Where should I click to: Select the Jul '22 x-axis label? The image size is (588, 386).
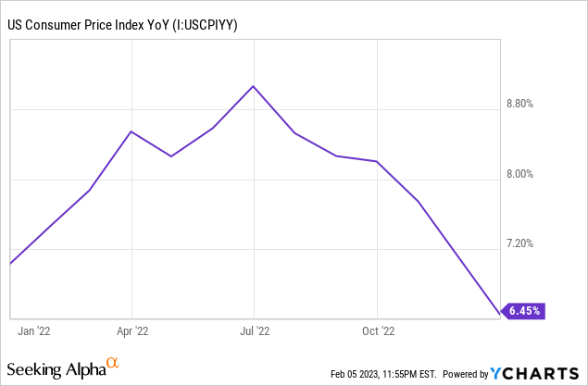[x=254, y=330]
